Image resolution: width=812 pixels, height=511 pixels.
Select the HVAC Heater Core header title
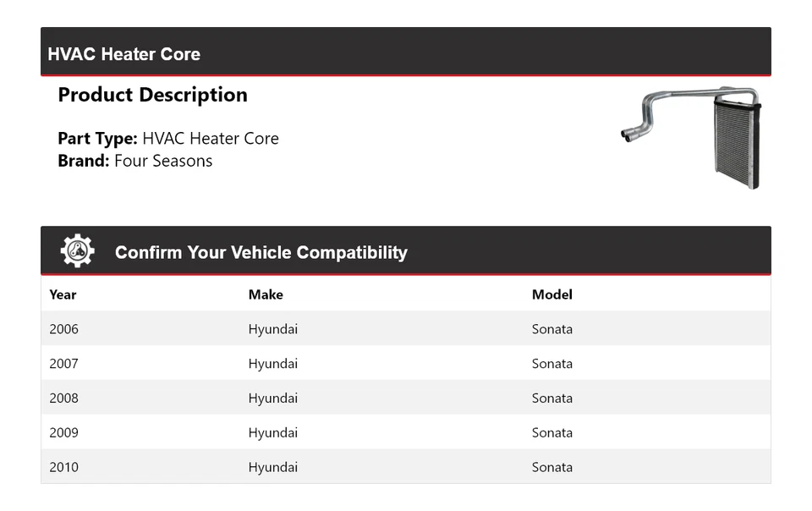[x=123, y=54]
